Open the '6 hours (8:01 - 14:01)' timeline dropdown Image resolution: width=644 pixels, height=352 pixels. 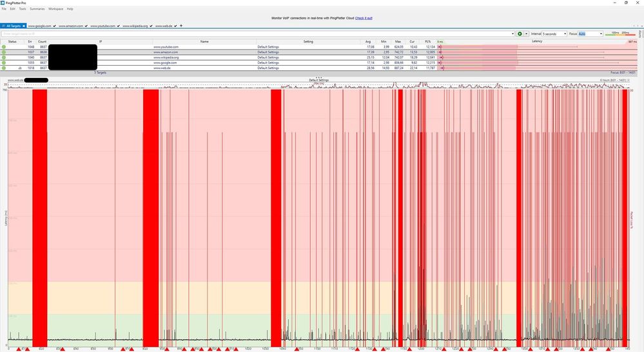pyautogui.click(x=615, y=80)
